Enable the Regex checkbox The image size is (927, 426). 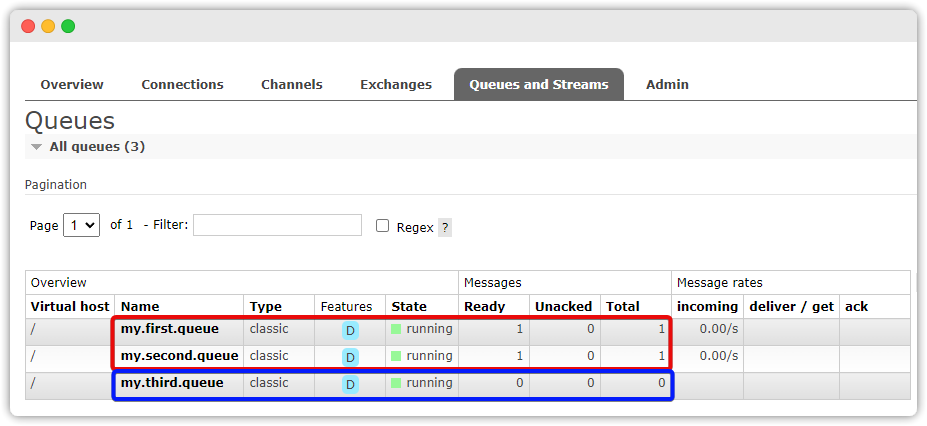[383, 226]
